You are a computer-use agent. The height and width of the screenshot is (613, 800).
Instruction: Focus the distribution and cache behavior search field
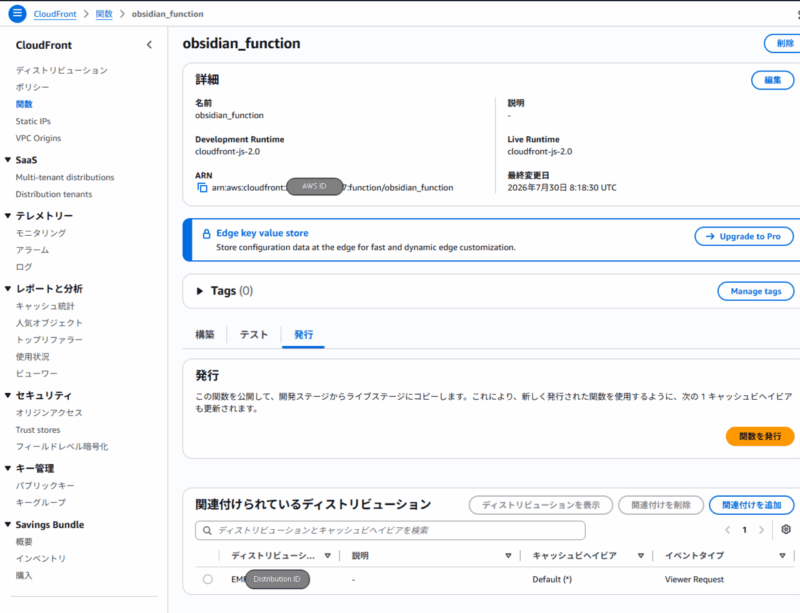390,530
